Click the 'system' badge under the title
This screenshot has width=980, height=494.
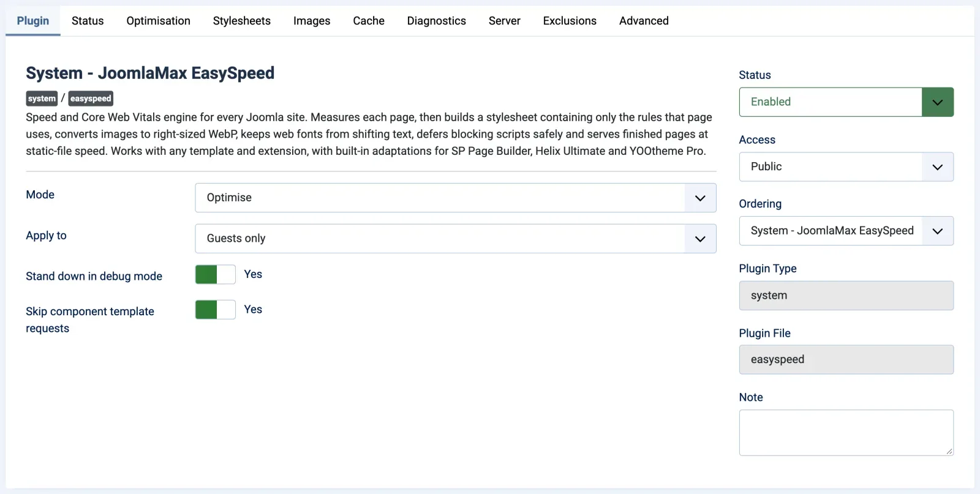pos(42,99)
